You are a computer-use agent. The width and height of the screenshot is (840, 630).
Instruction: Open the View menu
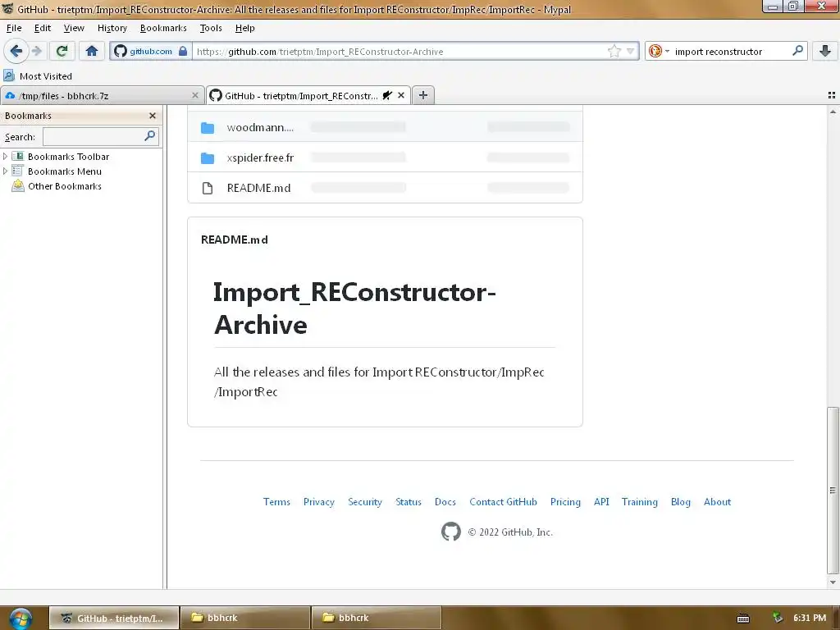[x=74, y=28]
